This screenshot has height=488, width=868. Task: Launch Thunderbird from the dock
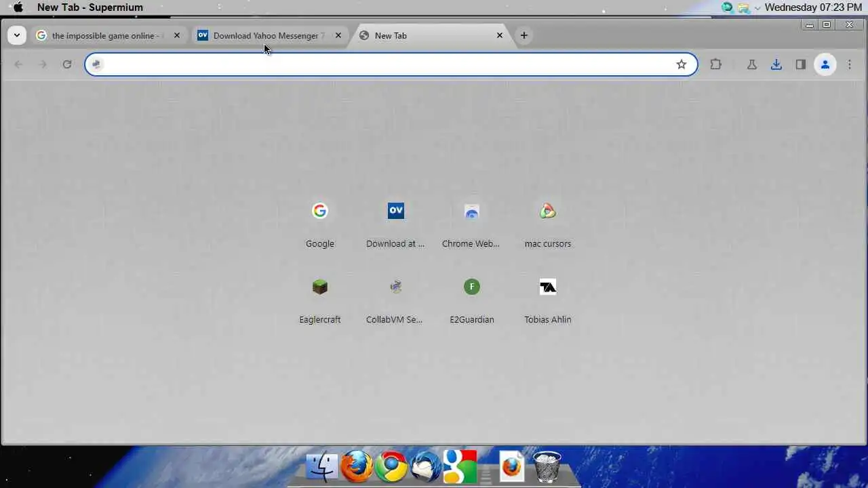[425, 466]
